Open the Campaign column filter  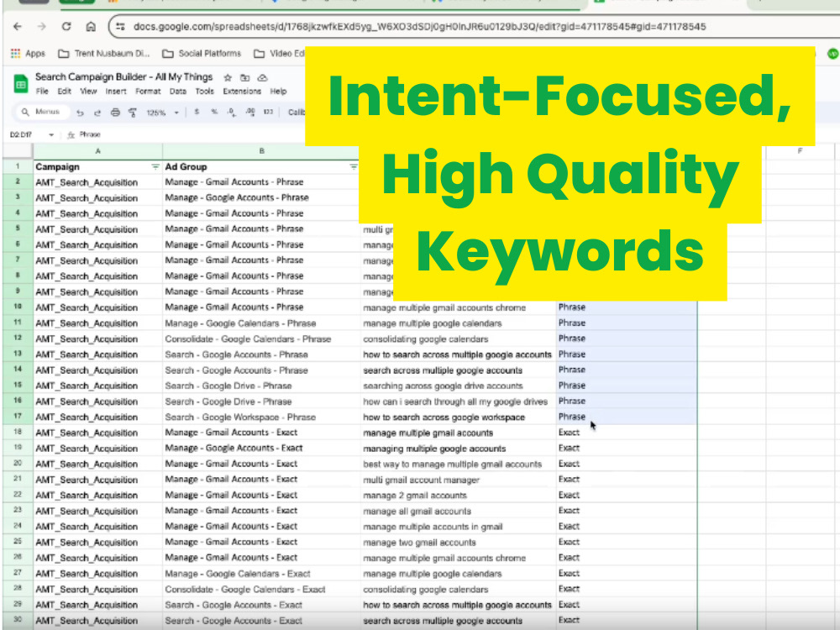coord(155,167)
